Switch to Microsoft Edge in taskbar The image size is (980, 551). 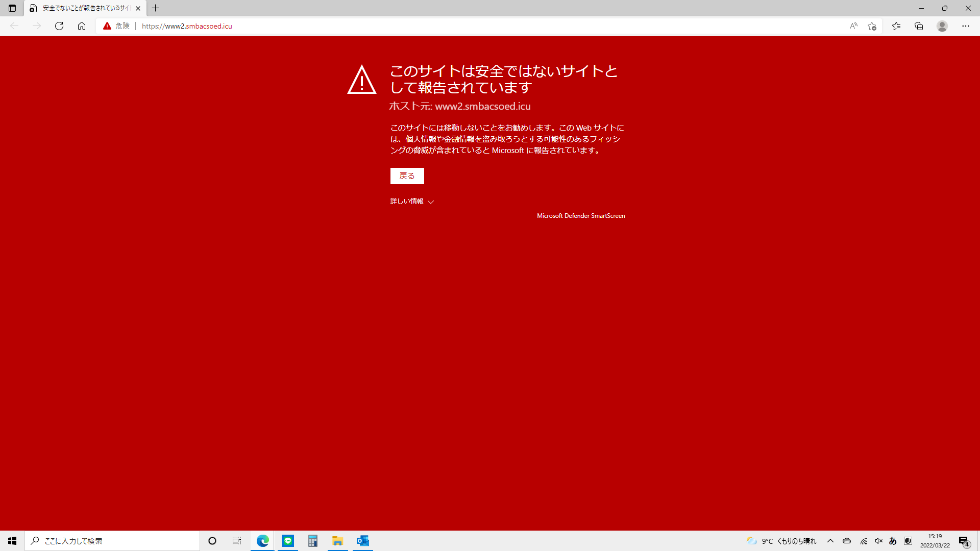point(263,541)
